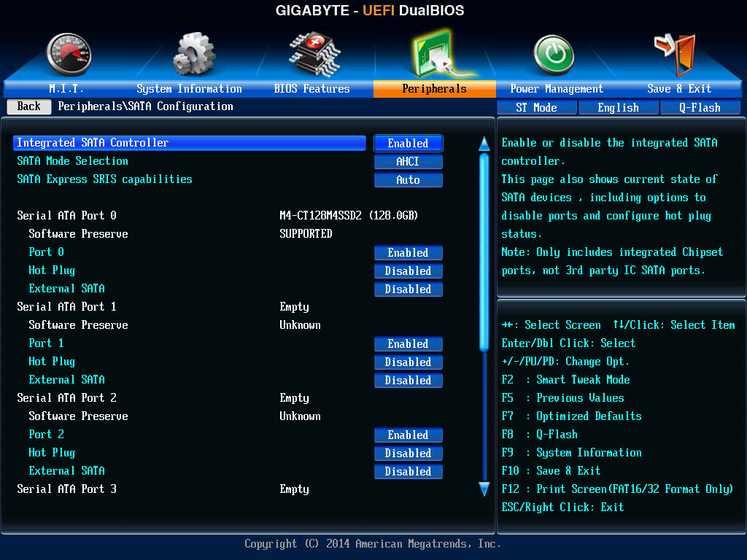Toggle Port 0 Enabled setting
This screenshot has height=560, width=747.
(409, 253)
